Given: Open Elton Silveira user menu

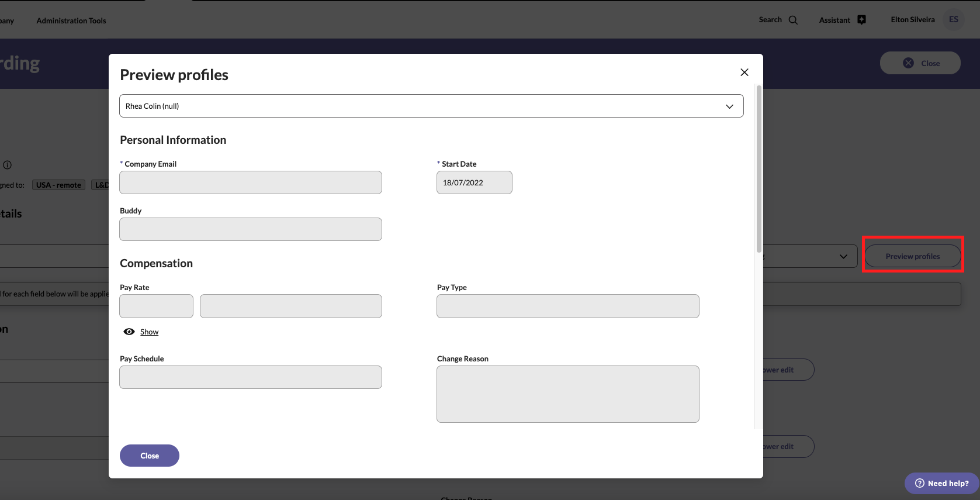Looking at the screenshot, I should pos(912,20).
